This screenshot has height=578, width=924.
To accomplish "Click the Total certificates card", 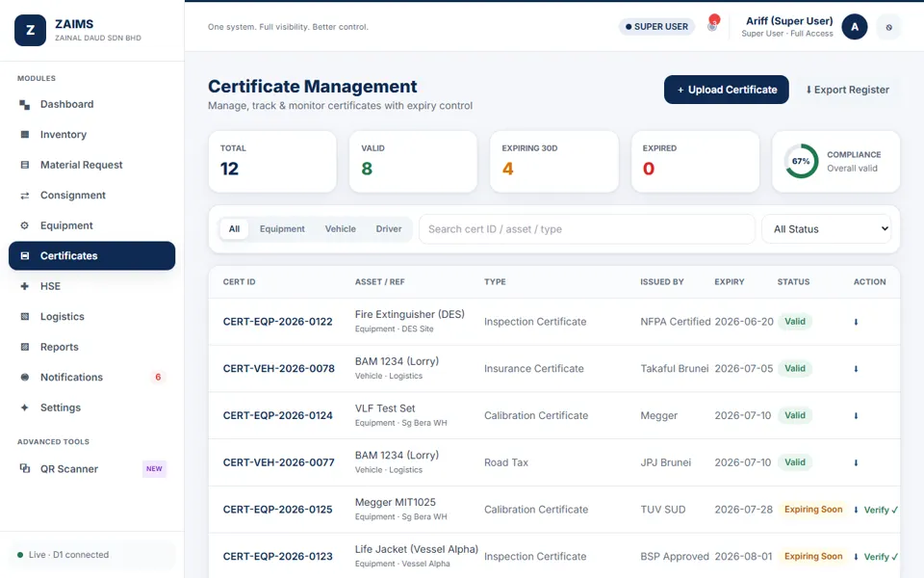I will (272, 162).
